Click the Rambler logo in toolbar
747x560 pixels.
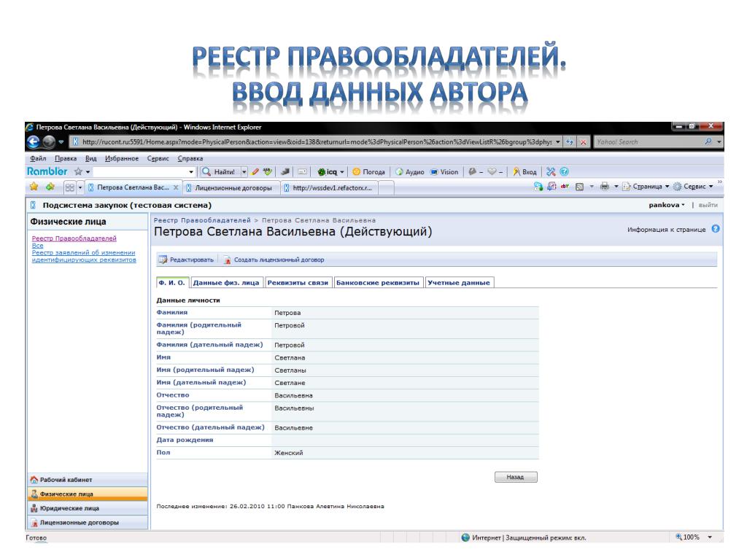pos(47,171)
